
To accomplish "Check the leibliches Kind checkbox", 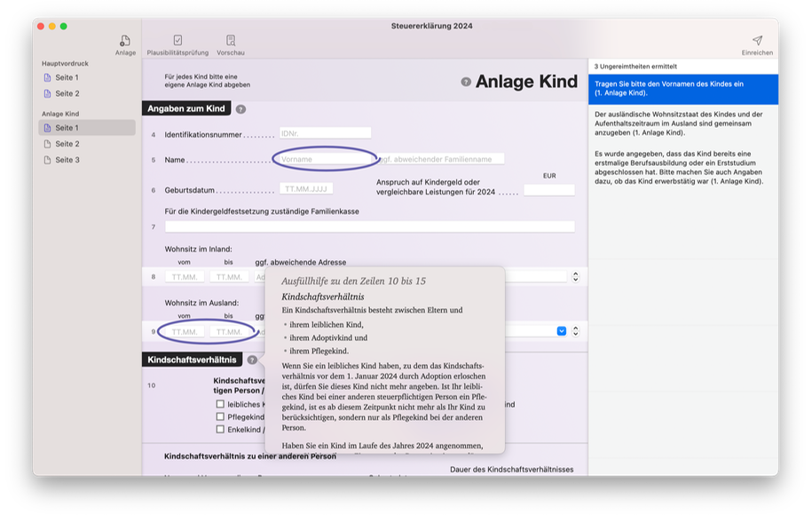I will tap(220, 404).
